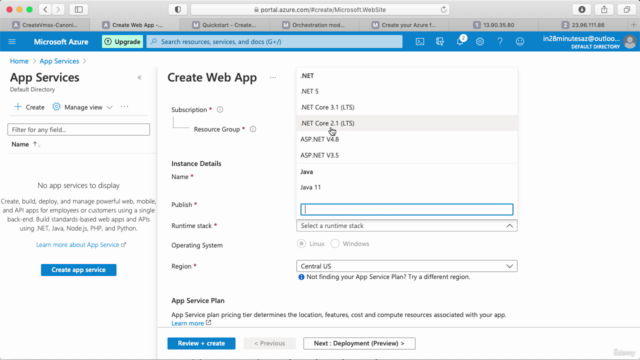
Task: Focus the search resources, services, and docs box
Action: [x=275, y=42]
